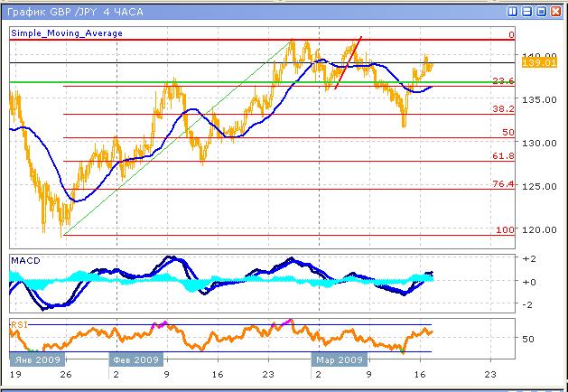Select the short red trend line
The height and width of the screenshot is (392, 568).
(349, 63)
